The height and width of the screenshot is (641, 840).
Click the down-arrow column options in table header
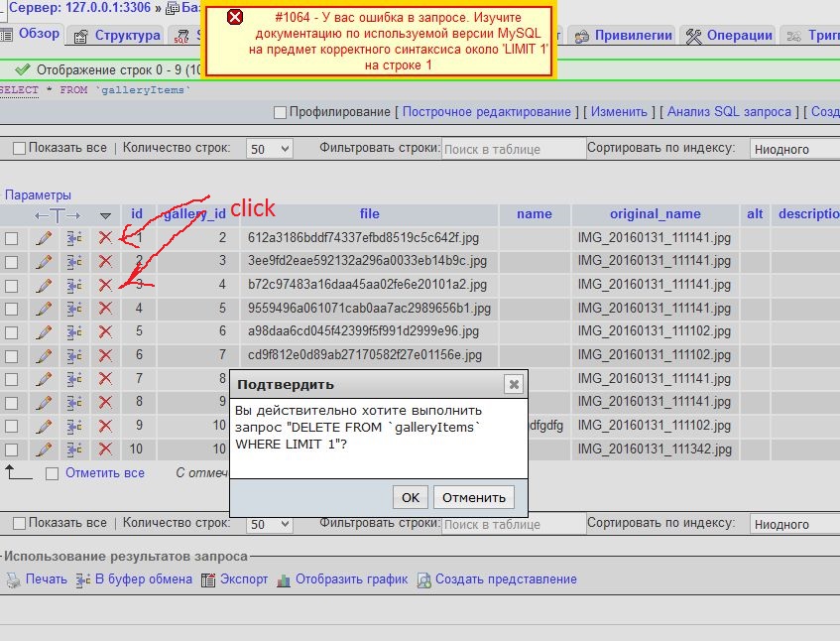point(105,215)
